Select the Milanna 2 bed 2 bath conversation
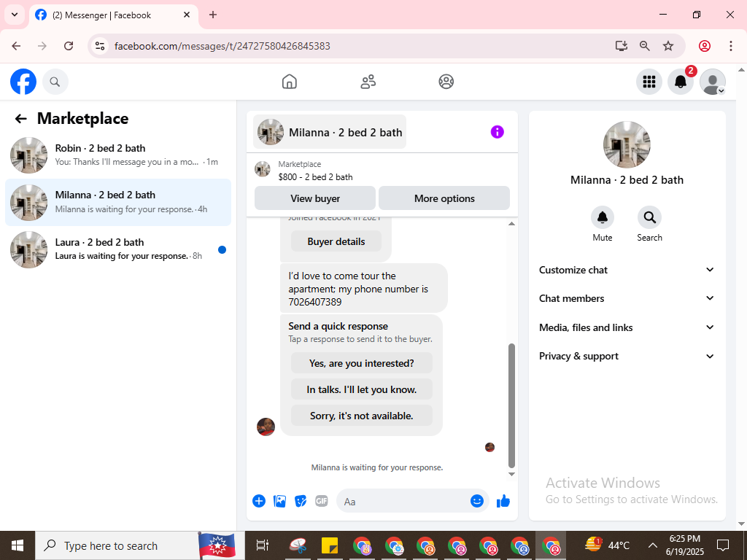The width and height of the screenshot is (747, 560). [118, 203]
